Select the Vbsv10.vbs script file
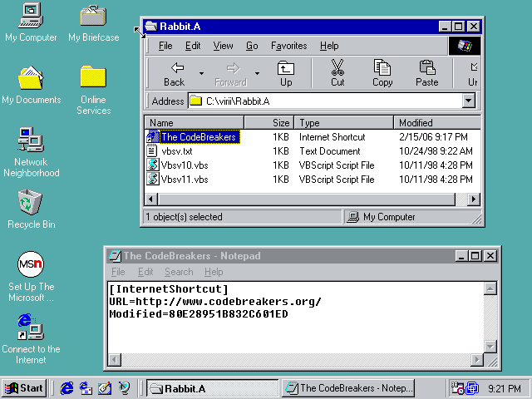The image size is (532, 399). click(177, 165)
